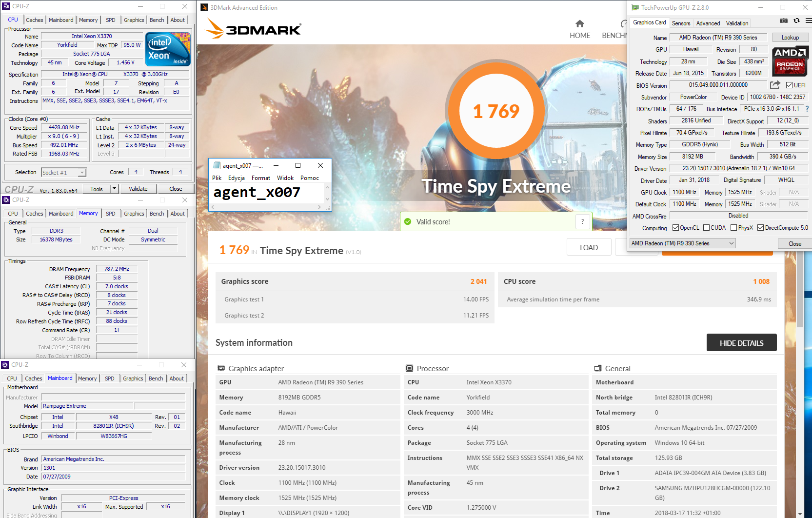The image size is (812, 518).
Task: Open the Plik menu in Notepad
Action: (x=217, y=178)
